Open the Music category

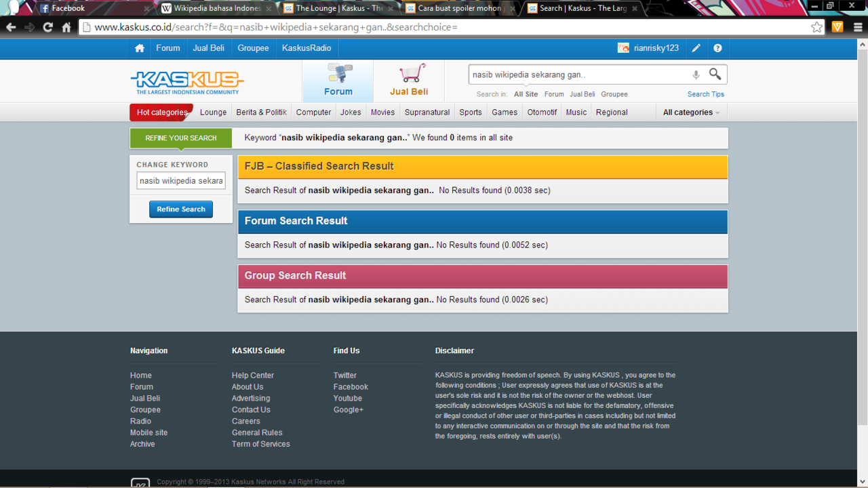[576, 113]
